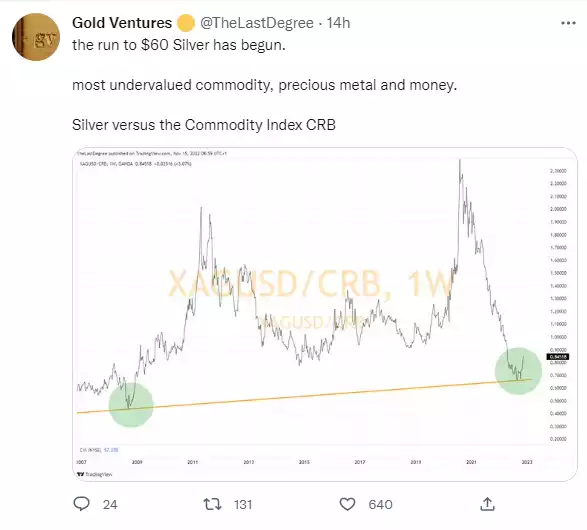Click the black current price label
Image resolution: width=587 pixels, height=530 pixels.
coord(558,357)
